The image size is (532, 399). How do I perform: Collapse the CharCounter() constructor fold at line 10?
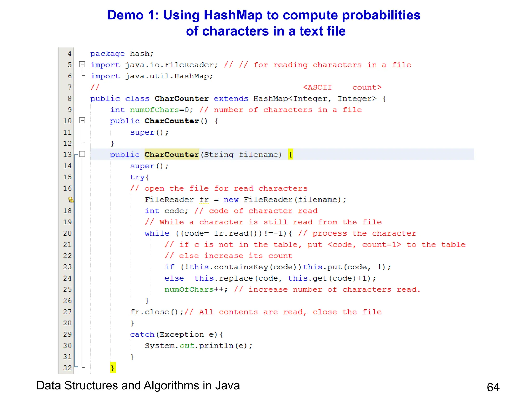coord(82,120)
